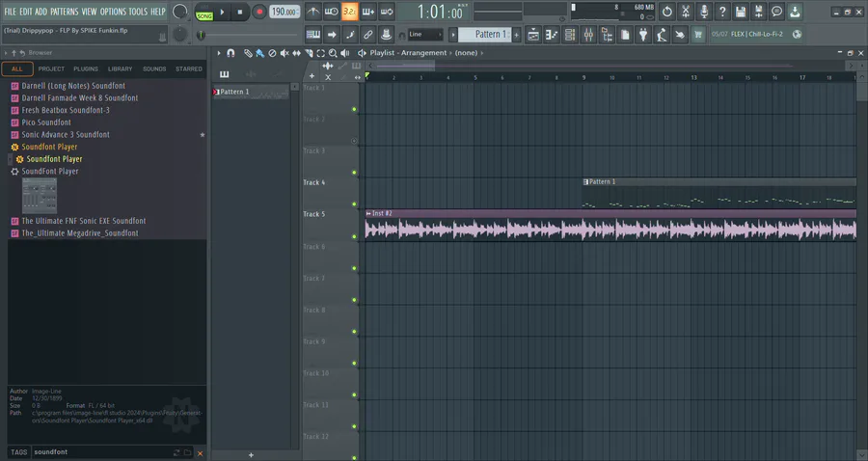This screenshot has width=868, height=461.
Task: Select Fresh Beatbox Soundfont-3 in browser
Action: [66, 110]
